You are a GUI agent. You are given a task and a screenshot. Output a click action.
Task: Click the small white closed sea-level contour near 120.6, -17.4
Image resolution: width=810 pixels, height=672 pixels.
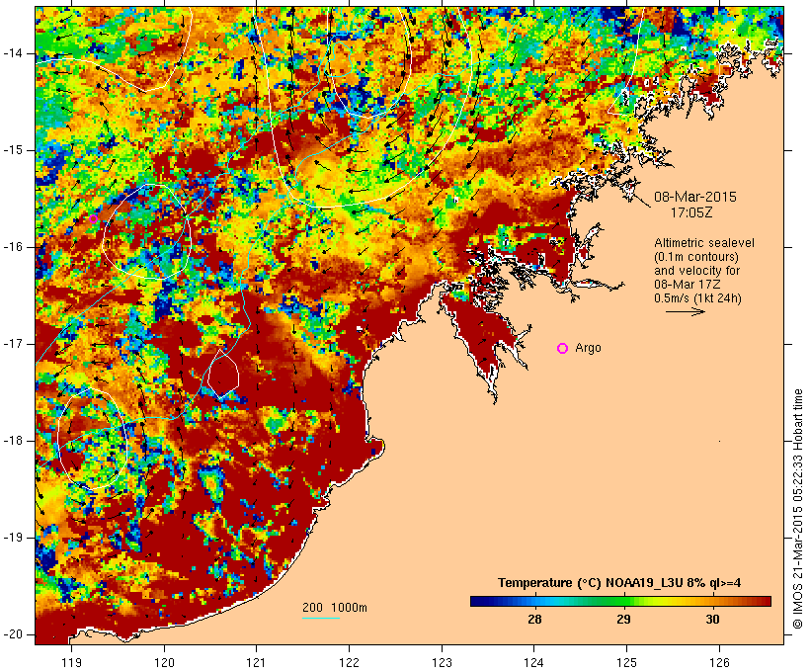coord(223,374)
